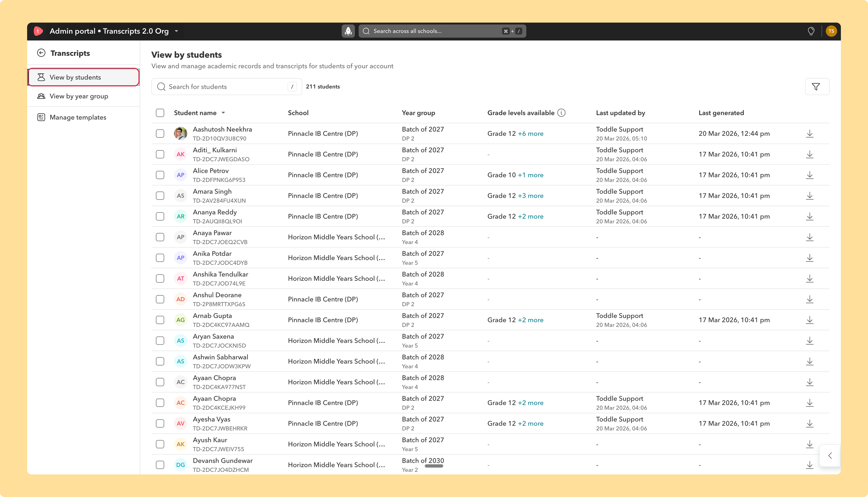Click the School column header
The image size is (868, 497).
298,113
